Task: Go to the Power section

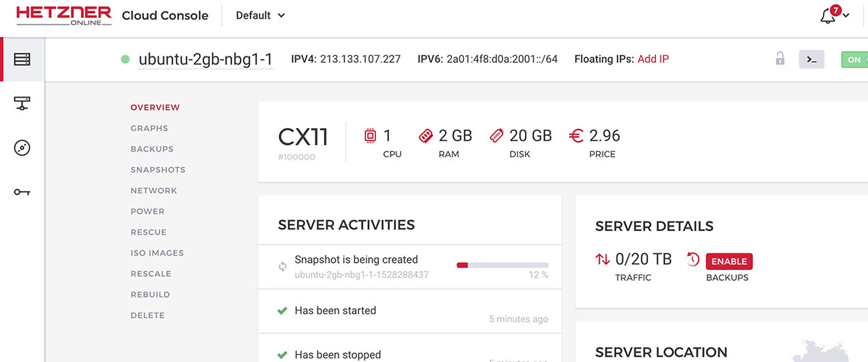Action: click(x=148, y=211)
